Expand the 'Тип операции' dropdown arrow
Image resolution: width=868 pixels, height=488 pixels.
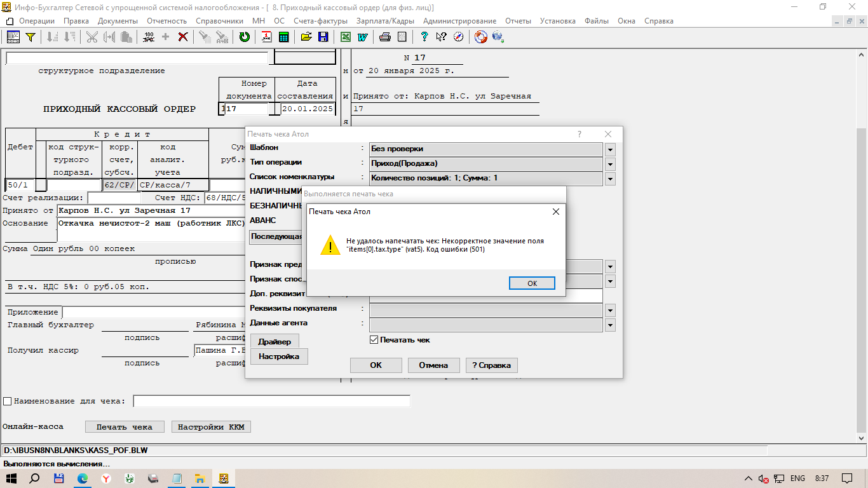click(x=610, y=164)
